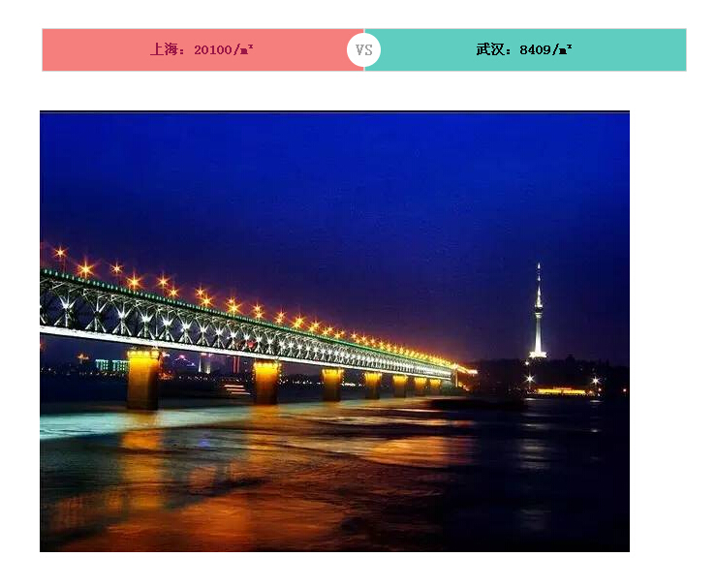This screenshot has height=588, width=716.
Task: Click the yellow lit shoreline below tower
Action: [x=561, y=391]
